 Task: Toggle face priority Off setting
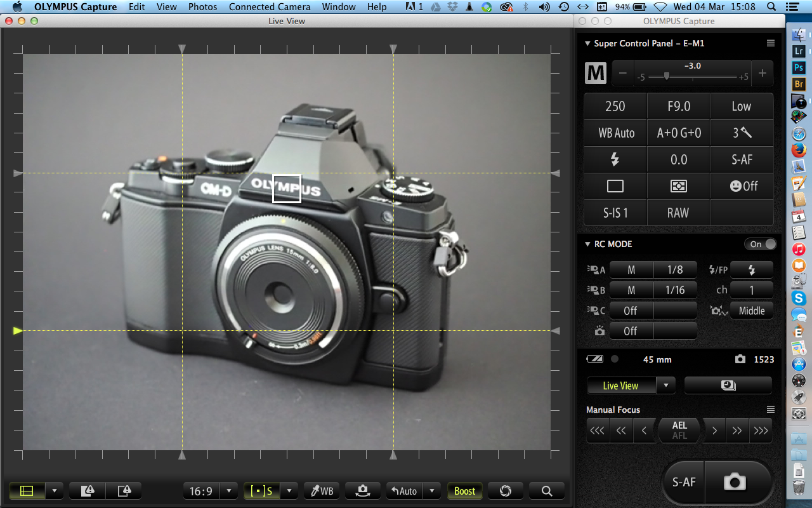click(742, 186)
